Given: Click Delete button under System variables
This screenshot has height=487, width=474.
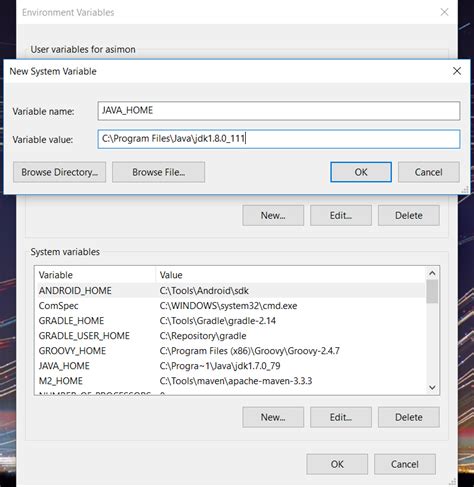Looking at the screenshot, I should 409,417.
